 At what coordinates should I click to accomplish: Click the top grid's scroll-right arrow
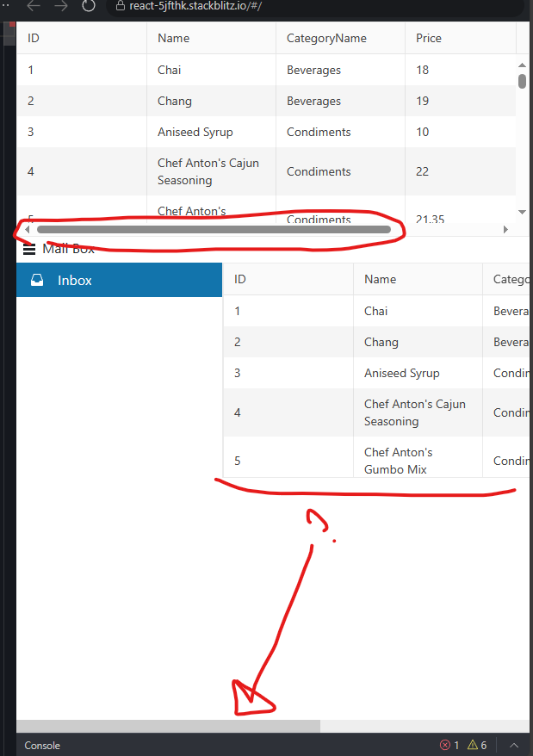pyautogui.click(x=505, y=230)
